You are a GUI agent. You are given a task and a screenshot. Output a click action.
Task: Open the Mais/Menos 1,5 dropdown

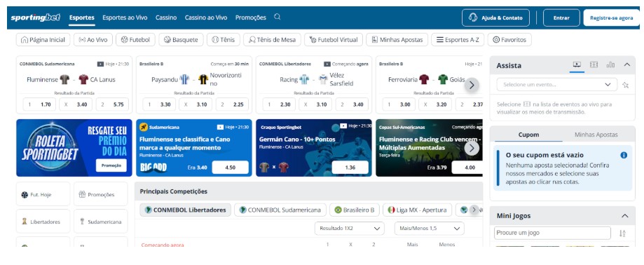pyautogui.click(x=429, y=229)
